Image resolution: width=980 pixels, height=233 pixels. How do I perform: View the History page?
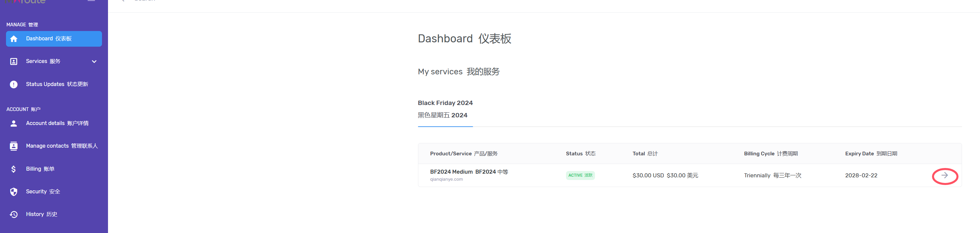[41, 214]
